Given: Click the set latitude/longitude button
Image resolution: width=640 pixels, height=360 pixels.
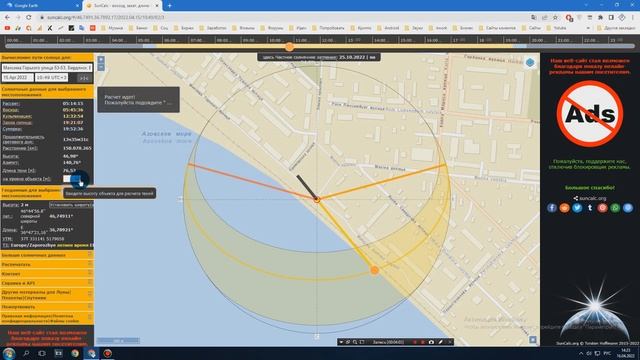Looking at the screenshot, I should 71,205.
